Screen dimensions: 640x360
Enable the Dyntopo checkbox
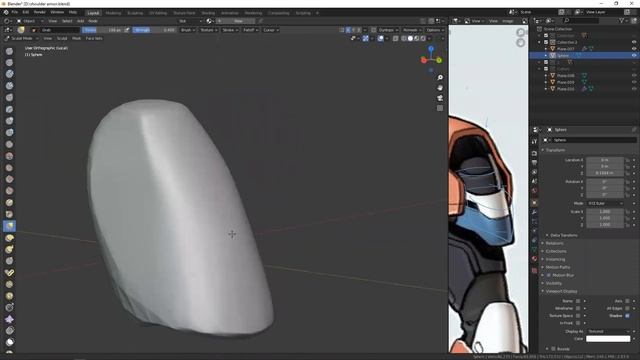pos(374,30)
